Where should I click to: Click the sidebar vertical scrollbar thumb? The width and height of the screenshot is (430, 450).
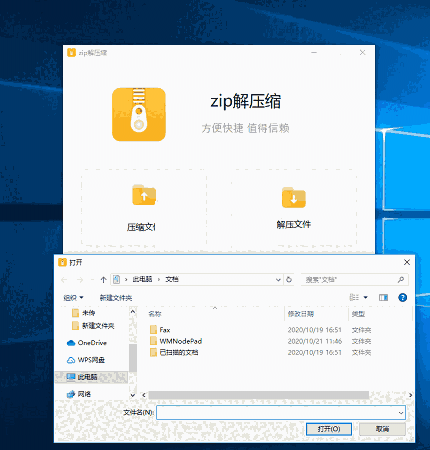point(133,358)
